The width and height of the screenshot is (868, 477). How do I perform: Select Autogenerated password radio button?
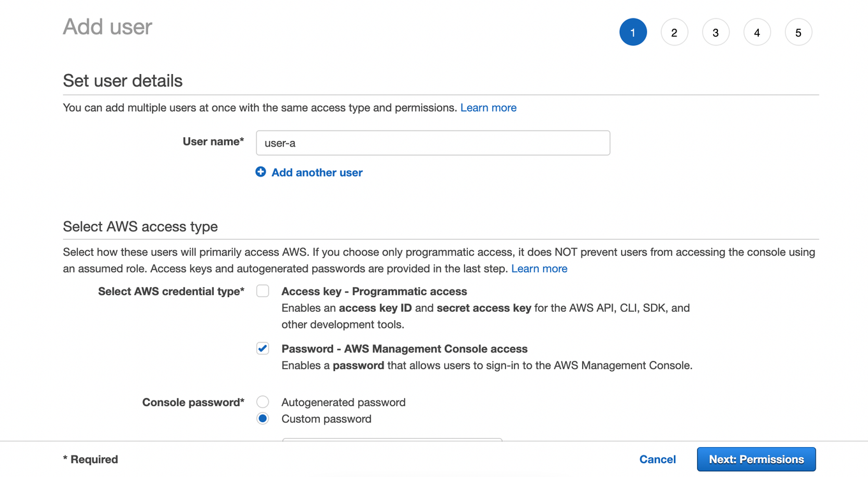pyautogui.click(x=262, y=402)
